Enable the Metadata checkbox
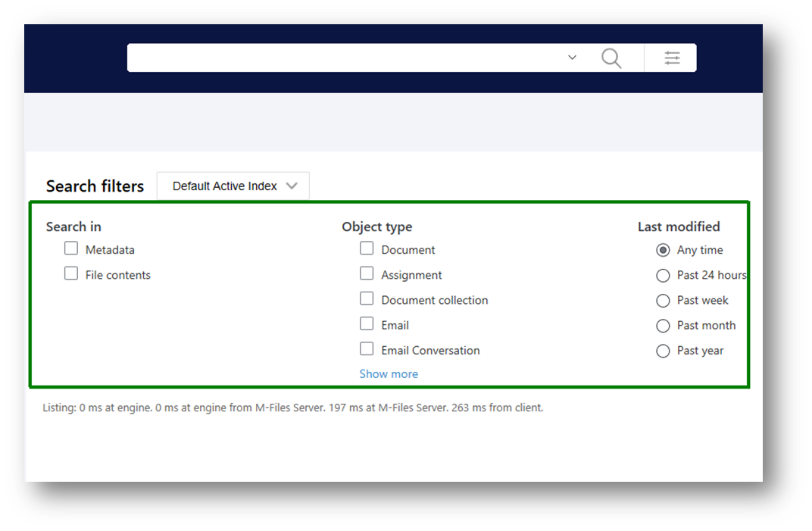 pos(71,248)
